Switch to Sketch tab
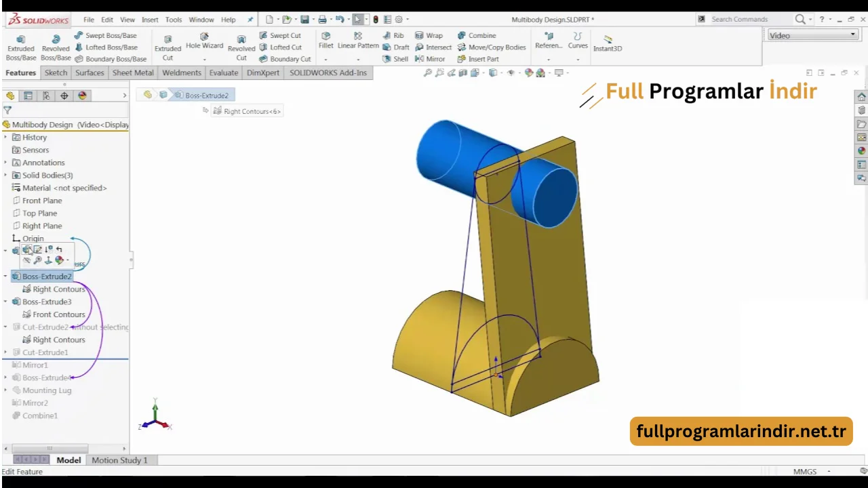Image resolution: width=868 pixels, height=488 pixels. click(x=56, y=73)
